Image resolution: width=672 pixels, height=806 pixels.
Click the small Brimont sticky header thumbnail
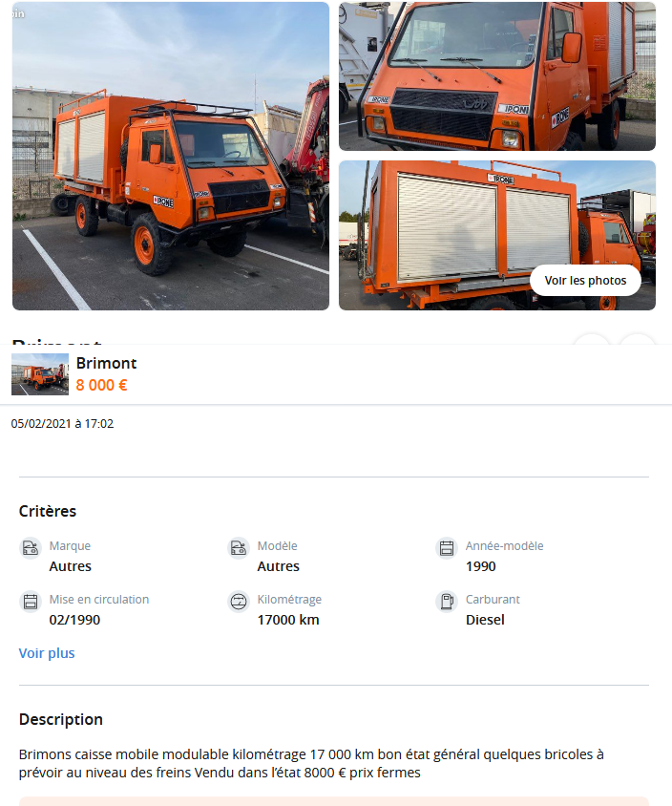[40, 374]
